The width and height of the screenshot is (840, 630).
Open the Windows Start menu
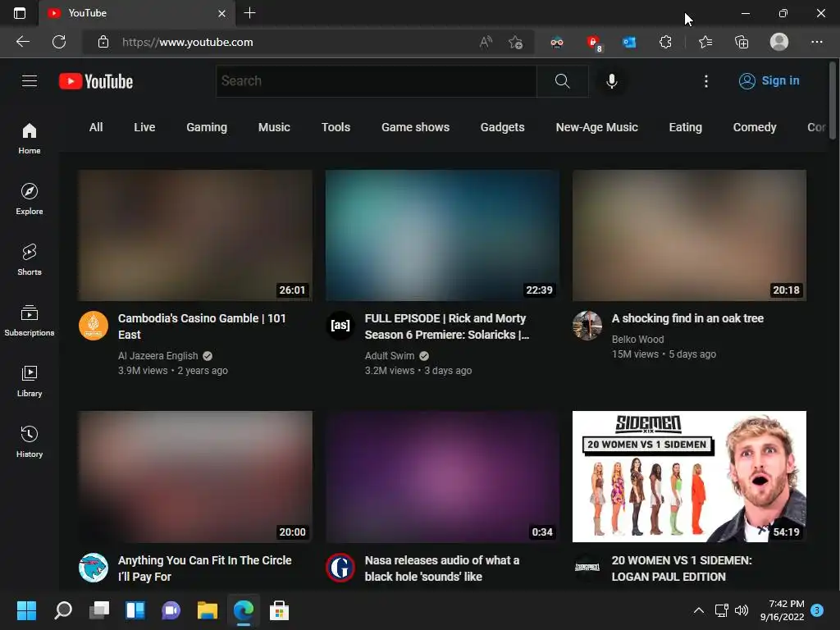[26, 610]
